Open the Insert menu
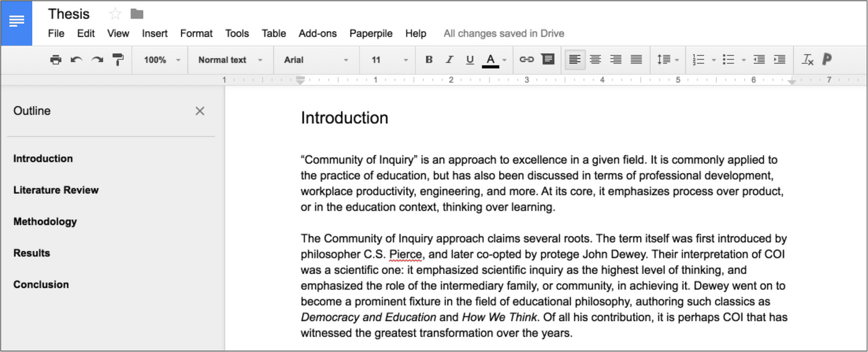Image resolution: width=868 pixels, height=352 pixels. (155, 33)
